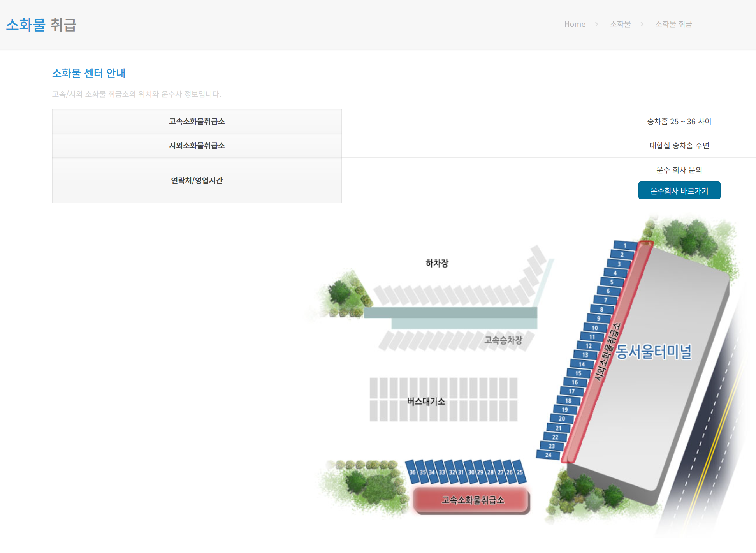Click the 하차장 label on the map
Screen dimensions: 756x553
tap(437, 263)
